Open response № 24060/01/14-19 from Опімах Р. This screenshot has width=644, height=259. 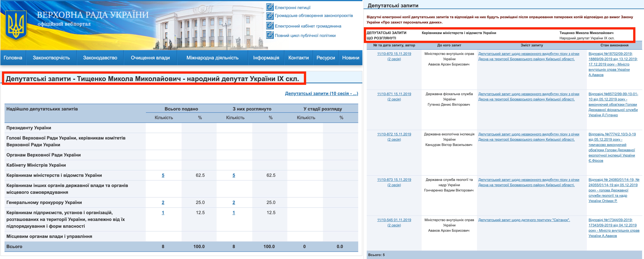tap(614, 190)
